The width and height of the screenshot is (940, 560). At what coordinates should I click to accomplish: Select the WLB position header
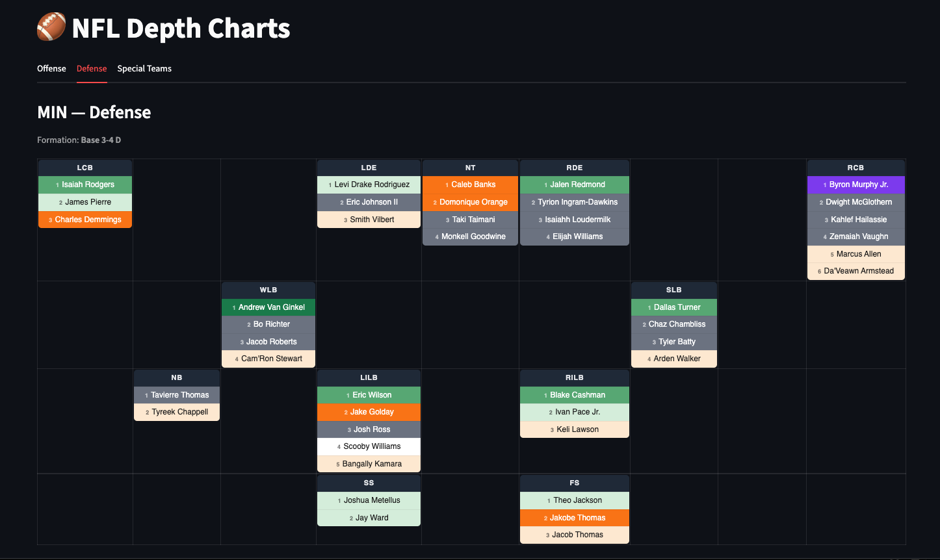(x=268, y=290)
